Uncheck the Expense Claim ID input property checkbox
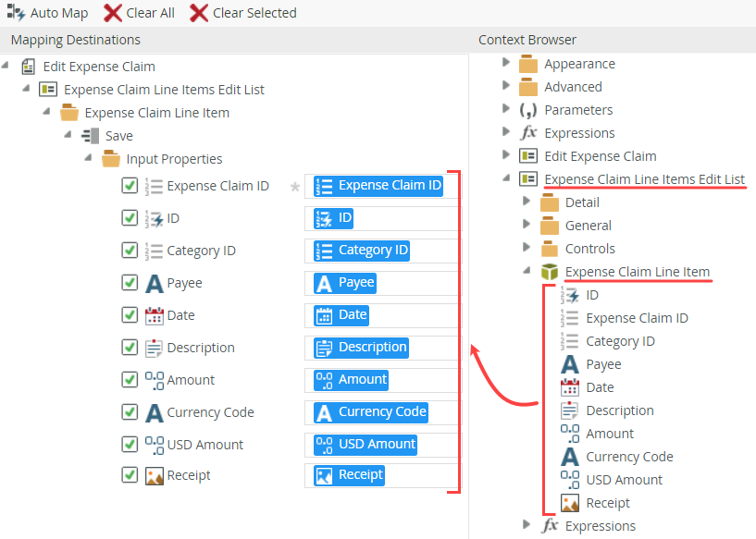Image resolution: width=756 pixels, height=539 pixels. pyautogui.click(x=130, y=186)
